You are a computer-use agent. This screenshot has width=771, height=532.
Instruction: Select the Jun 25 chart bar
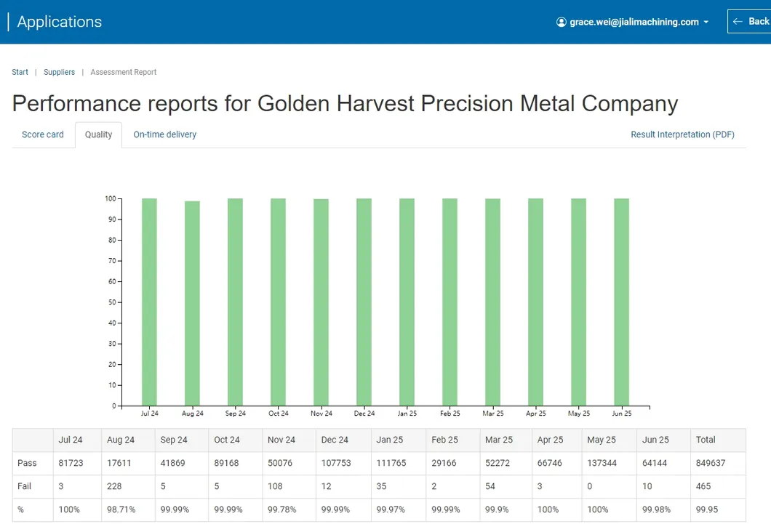click(x=621, y=302)
